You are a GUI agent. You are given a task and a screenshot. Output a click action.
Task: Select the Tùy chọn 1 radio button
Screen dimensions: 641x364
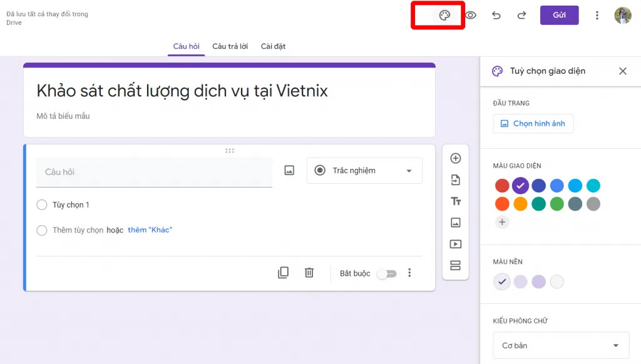41,205
